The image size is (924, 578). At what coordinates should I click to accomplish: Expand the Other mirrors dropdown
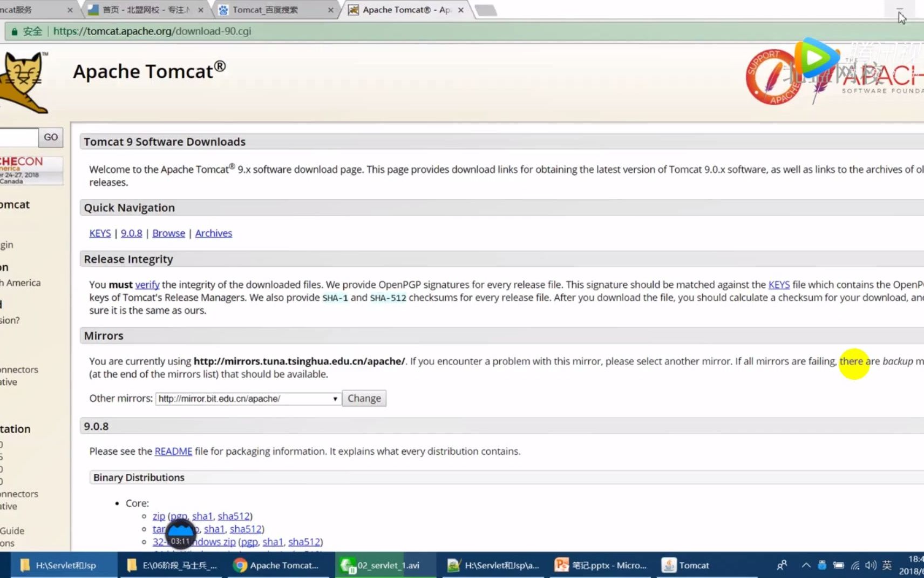coord(248,399)
